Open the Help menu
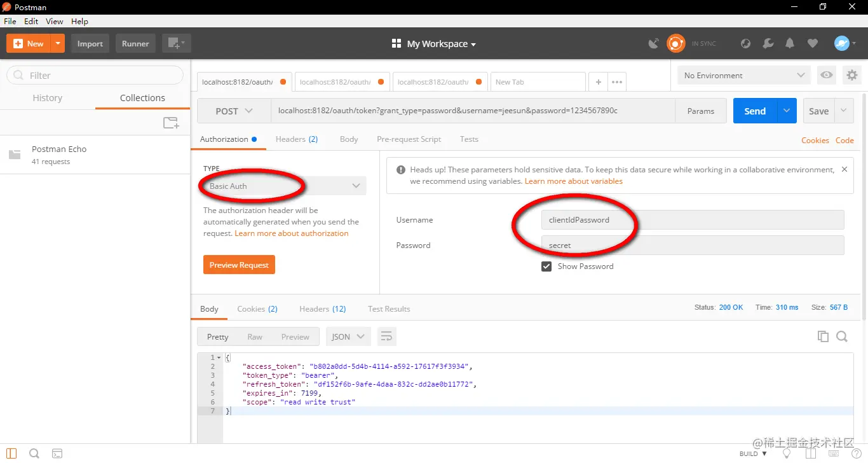The image size is (868, 463). tap(79, 21)
